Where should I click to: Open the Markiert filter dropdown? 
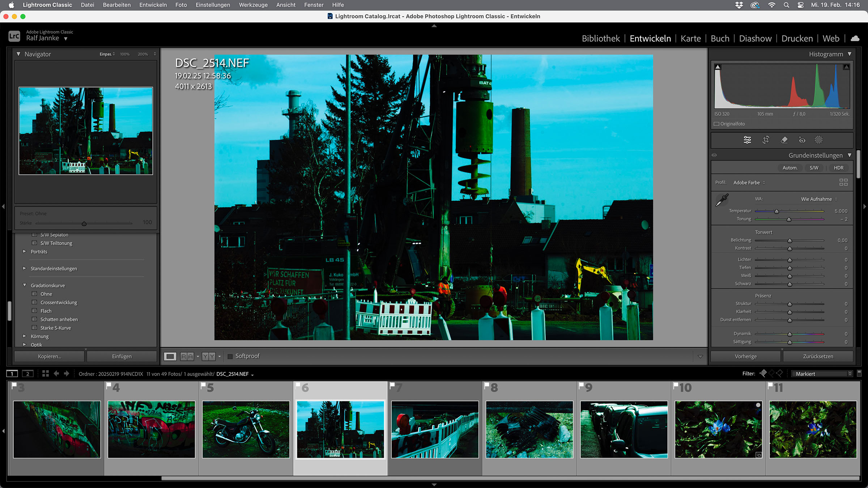(822, 374)
